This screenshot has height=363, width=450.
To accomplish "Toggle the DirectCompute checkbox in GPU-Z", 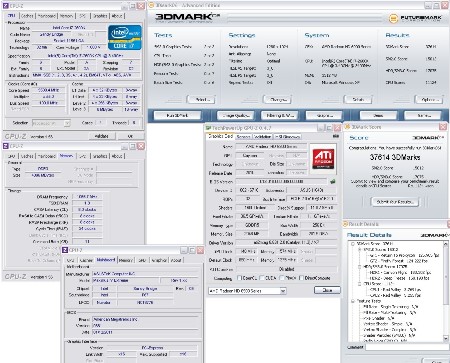I will click(x=301, y=278).
